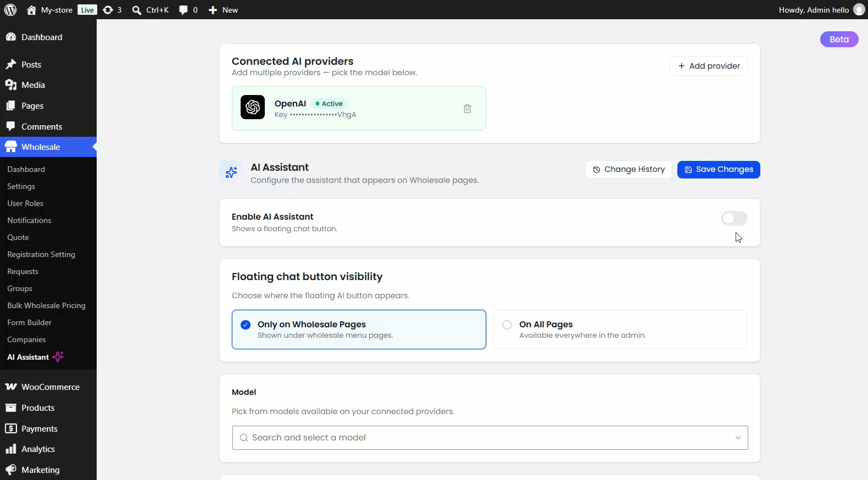Open the My-store home icon
This screenshot has width=868, height=480.
[x=31, y=10]
